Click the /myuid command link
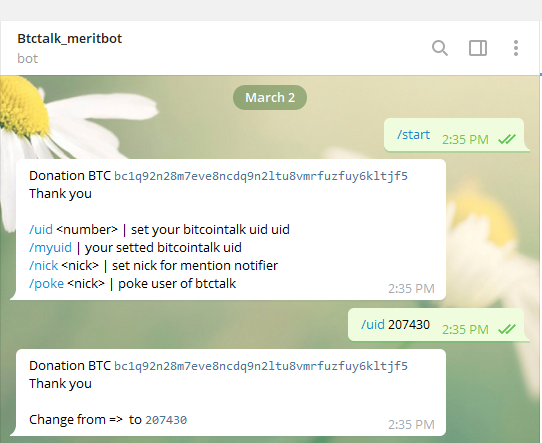The width and height of the screenshot is (542, 443). click(x=50, y=248)
